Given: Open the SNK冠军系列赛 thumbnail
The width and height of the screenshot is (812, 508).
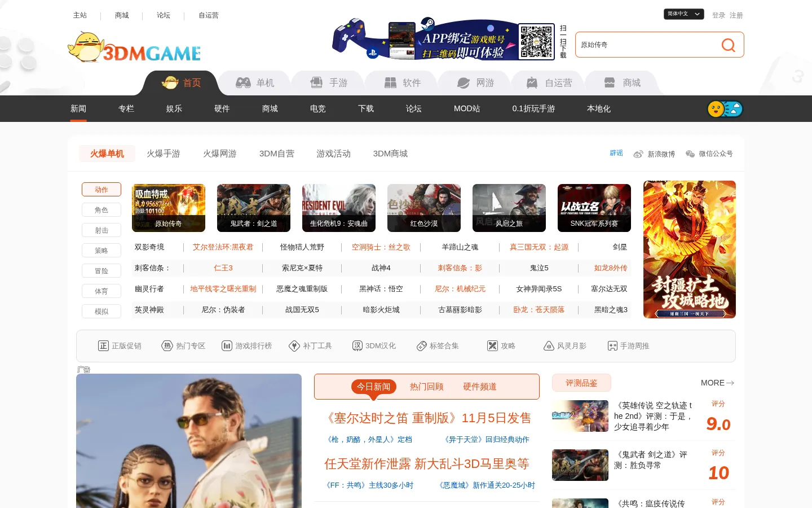Looking at the screenshot, I should 594,208.
